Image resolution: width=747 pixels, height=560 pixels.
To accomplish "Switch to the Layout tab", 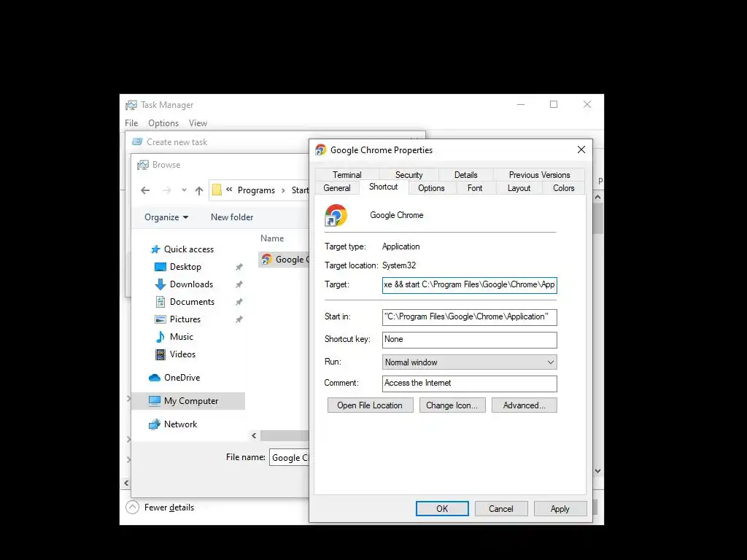I will coord(519,188).
